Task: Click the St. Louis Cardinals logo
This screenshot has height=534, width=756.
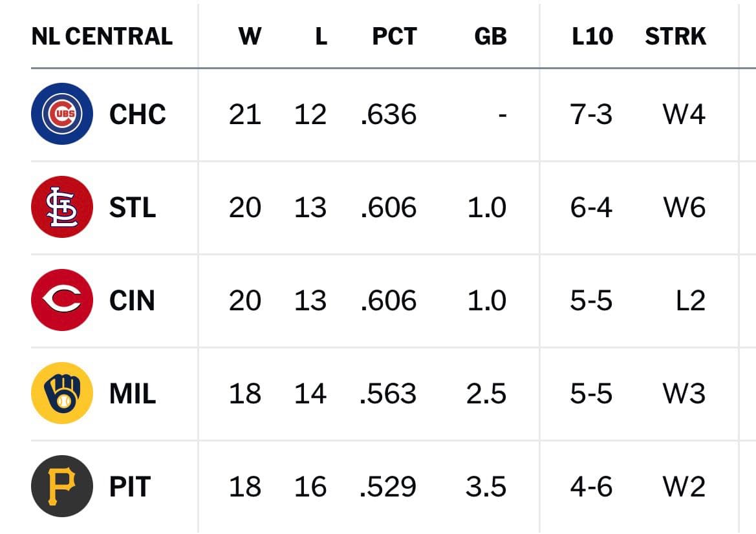Action: pyautogui.click(x=62, y=207)
